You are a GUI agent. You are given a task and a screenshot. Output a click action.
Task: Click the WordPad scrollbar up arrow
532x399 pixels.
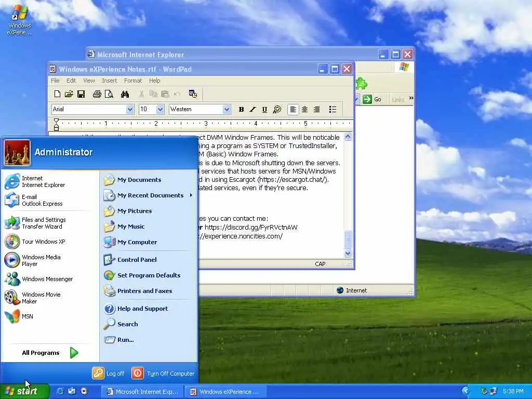point(348,137)
